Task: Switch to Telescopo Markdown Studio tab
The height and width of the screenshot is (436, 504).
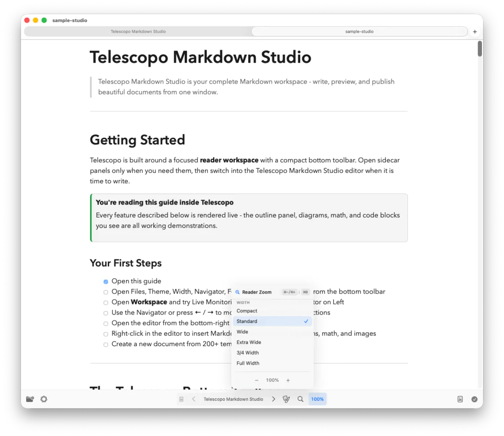Action: coord(138,32)
